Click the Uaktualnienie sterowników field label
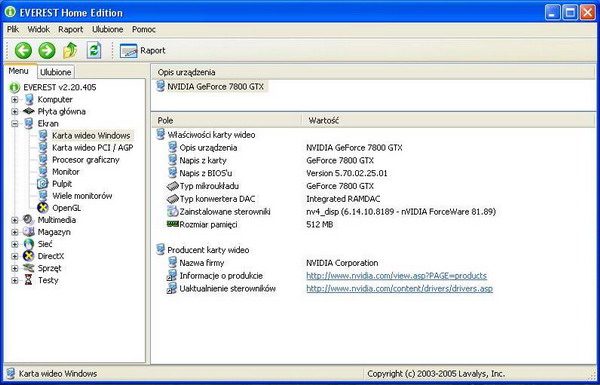Screen dimensions: 600x385 [x=227, y=289]
